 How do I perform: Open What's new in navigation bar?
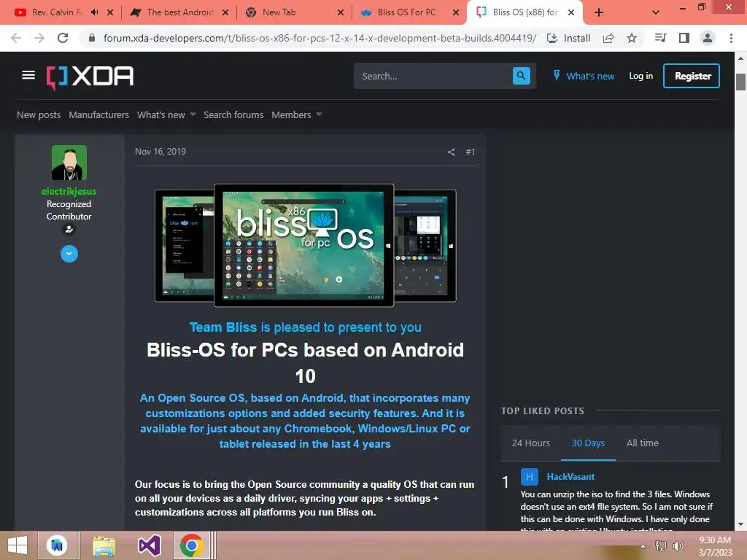[161, 114]
